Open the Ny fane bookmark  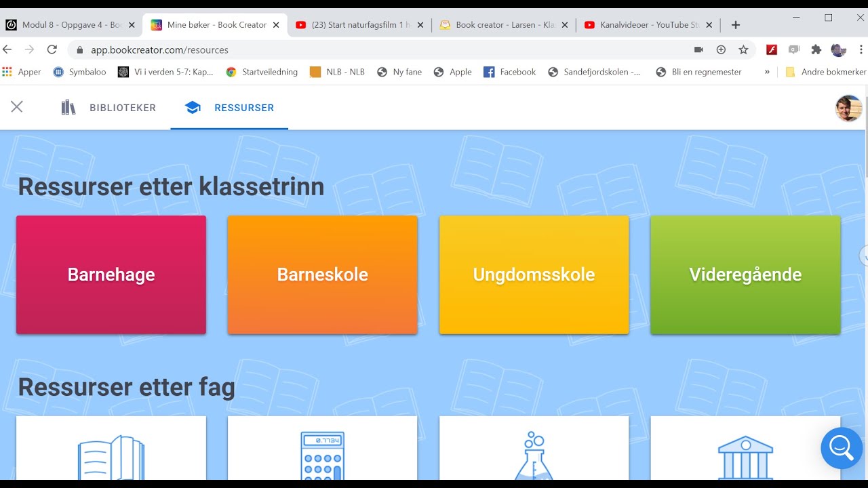pos(399,72)
